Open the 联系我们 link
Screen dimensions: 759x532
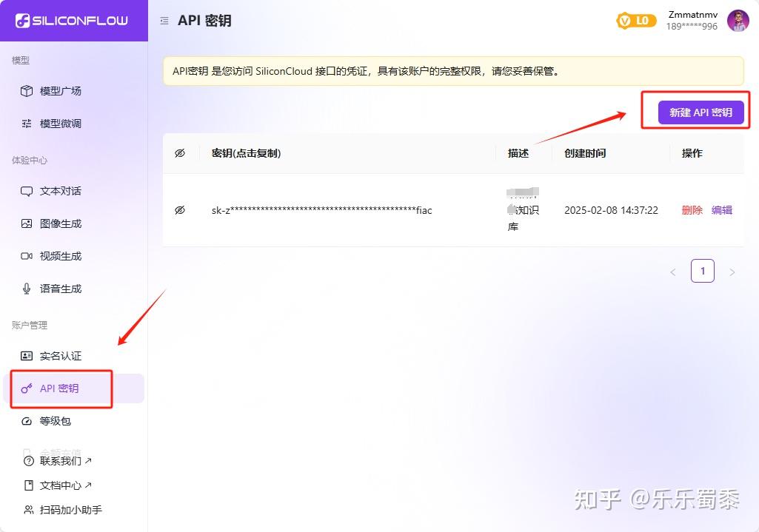click(65, 461)
